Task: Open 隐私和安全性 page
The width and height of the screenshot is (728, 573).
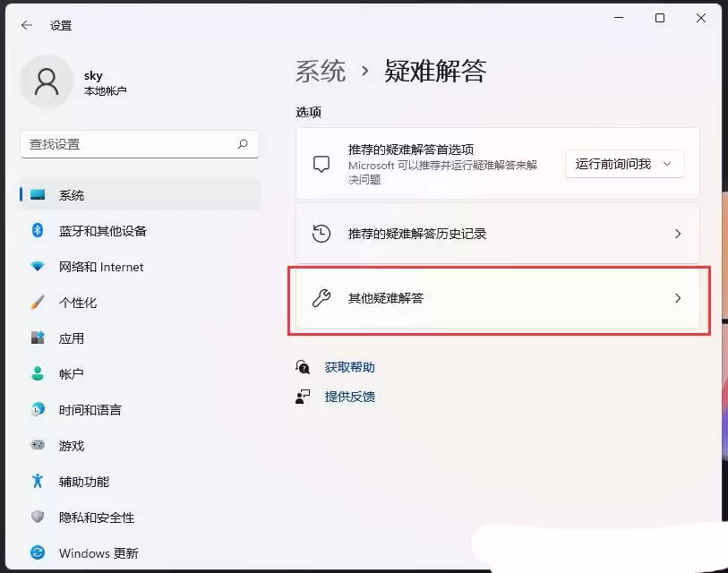Action: coord(140,517)
